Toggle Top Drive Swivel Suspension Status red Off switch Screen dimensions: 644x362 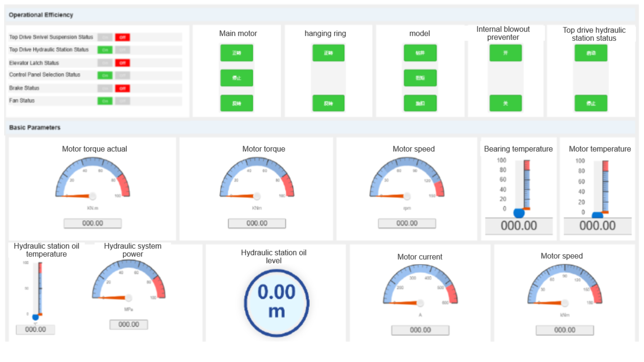click(x=122, y=38)
